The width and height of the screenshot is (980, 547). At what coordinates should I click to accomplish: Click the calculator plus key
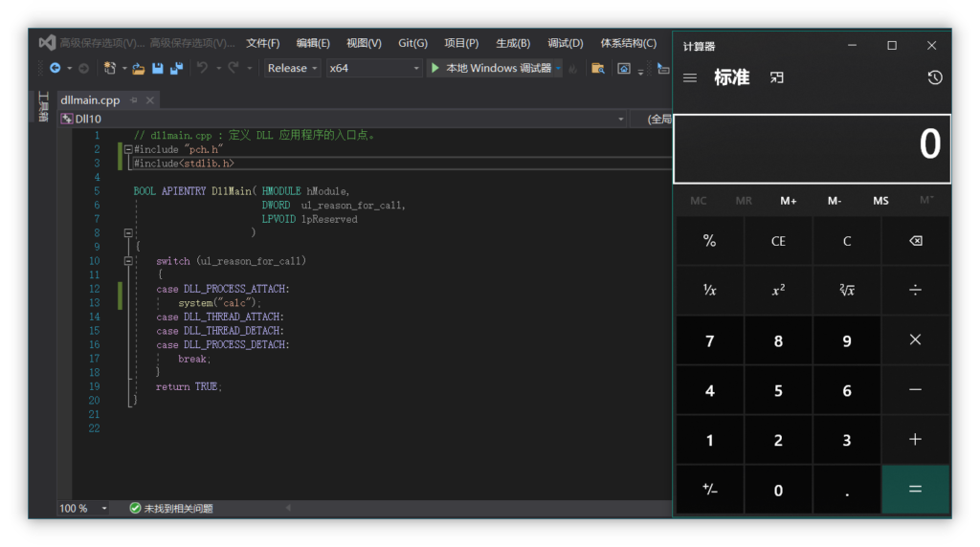[x=916, y=440]
